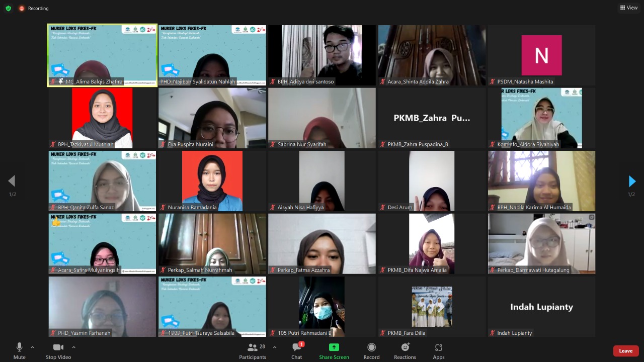
Task: Click muted mic icon beside Perkap_Fatma Azzahra
Action: tap(273, 270)
